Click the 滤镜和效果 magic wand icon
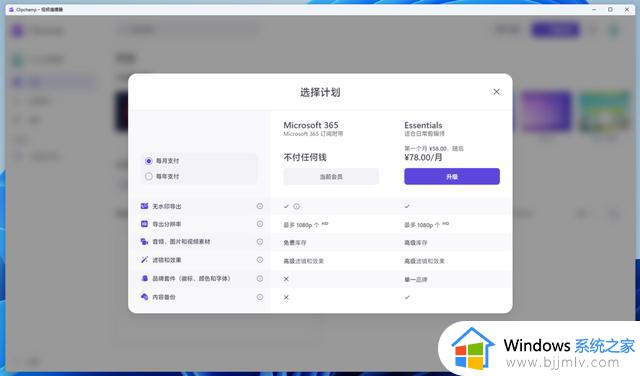Image resolution: width=640 pixels, height=376 pixels. 144,260
